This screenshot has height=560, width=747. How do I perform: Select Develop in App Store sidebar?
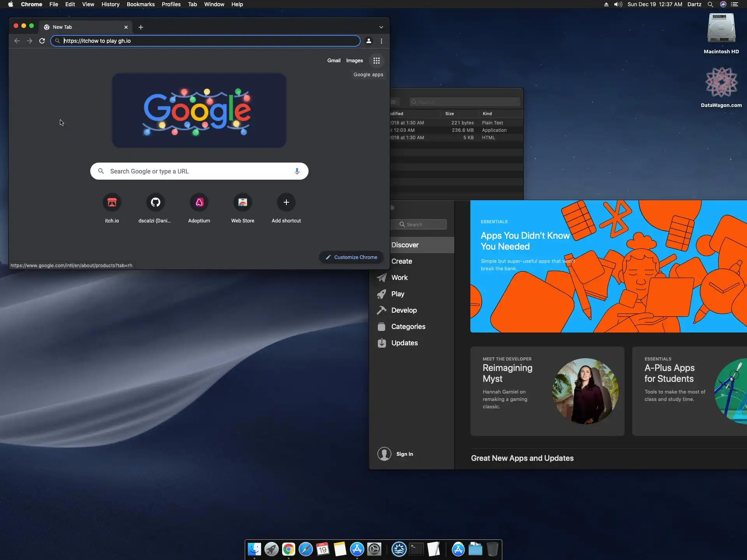[403, 310]
